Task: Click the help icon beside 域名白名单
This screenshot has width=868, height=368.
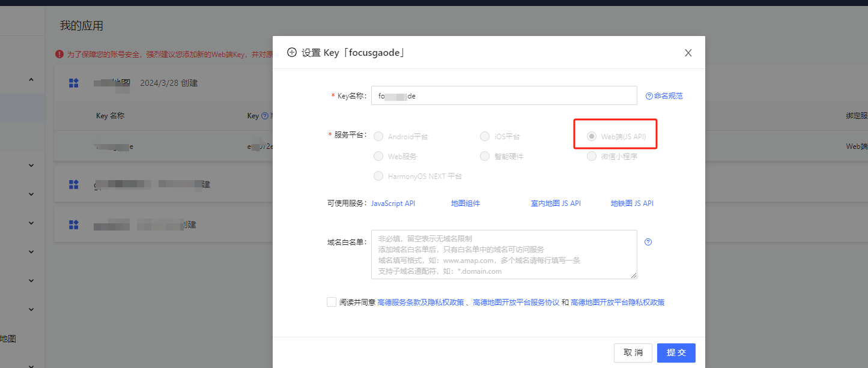Action: (648, 242)
